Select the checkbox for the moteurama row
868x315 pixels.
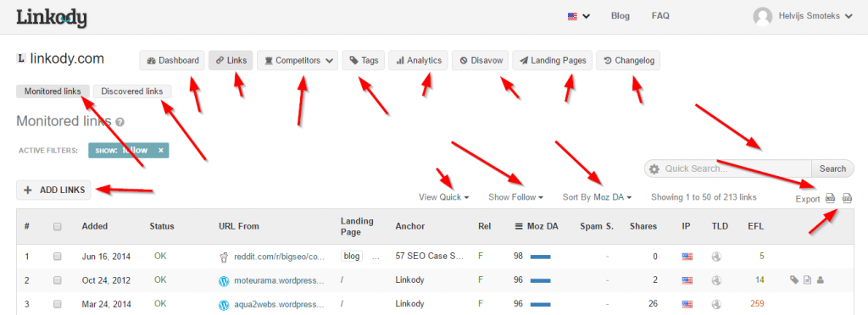pyautogui.click(x=57, y=280)
